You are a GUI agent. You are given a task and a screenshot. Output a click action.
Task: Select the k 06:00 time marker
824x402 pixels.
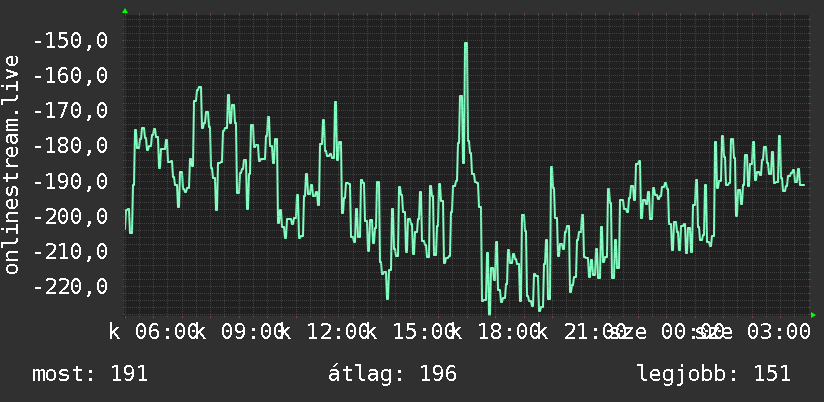(151, 332)
